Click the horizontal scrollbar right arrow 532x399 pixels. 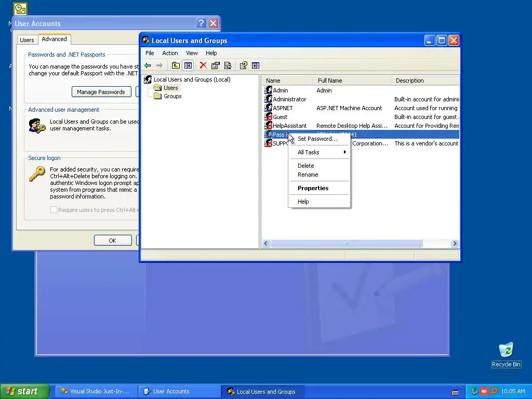(x=455, y=243)
